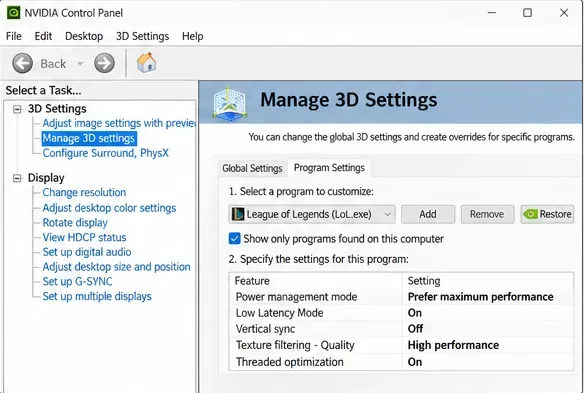The height and width of the screenshot is (393, 586).
Task: Select Texture filtering - Quality row
Action: pyautogui.click(x=401, y=345)
